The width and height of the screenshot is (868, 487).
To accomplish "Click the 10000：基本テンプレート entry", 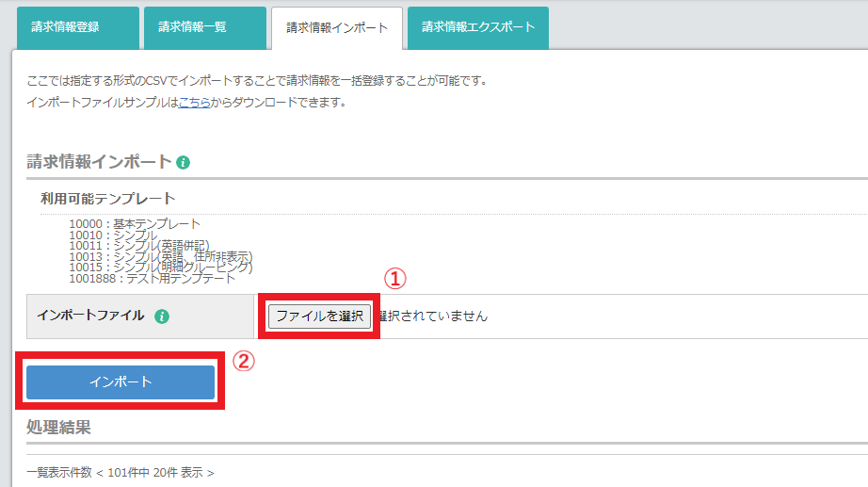I will (x=135, y=224).
